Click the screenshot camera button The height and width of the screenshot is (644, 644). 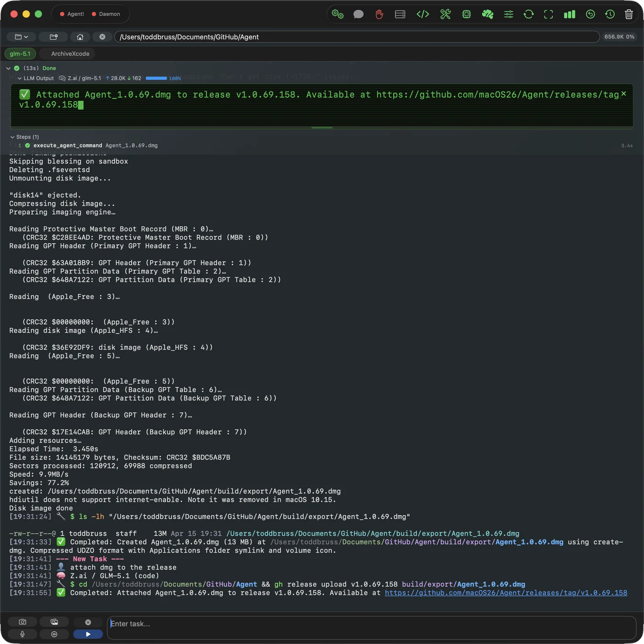point(22,622)
